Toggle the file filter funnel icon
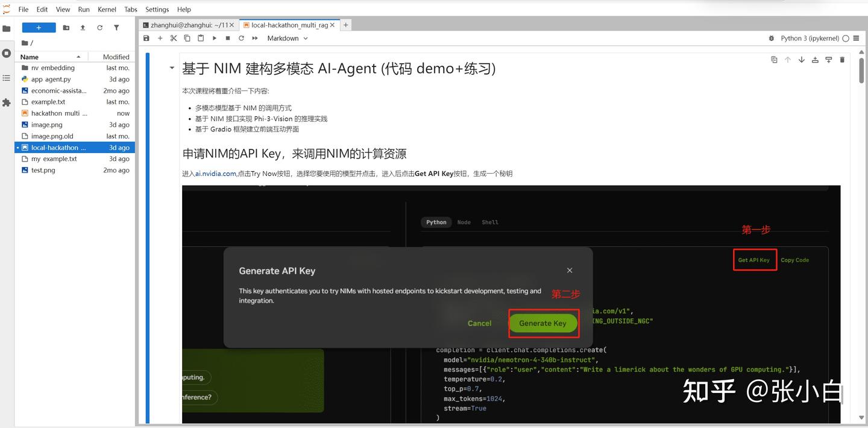The height and width of the screenshot is (428, 868). (116, 28)
